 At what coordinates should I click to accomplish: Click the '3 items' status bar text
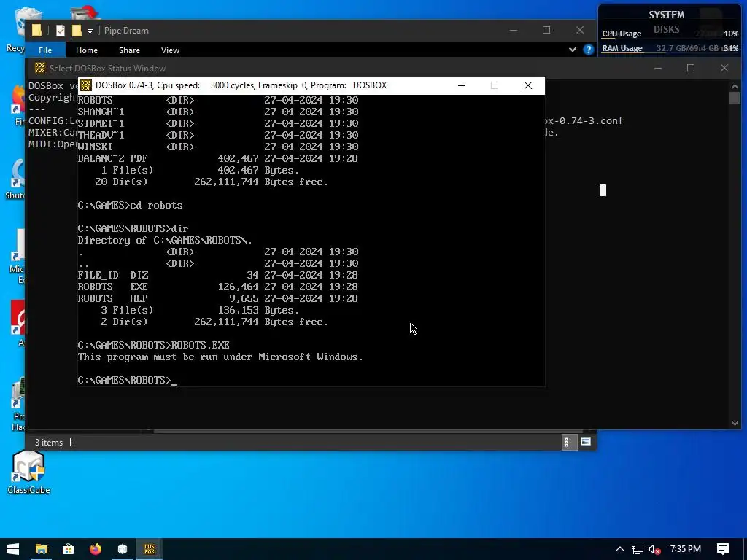coord(49,443)
